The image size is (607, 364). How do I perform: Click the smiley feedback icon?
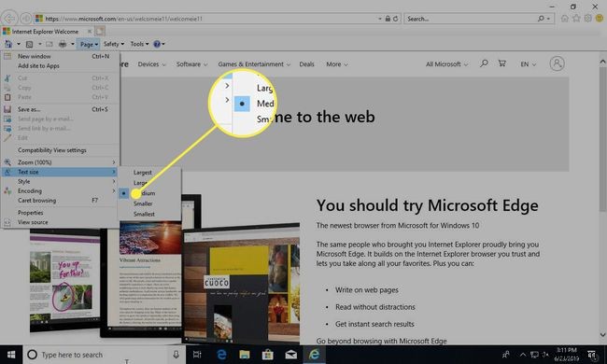click(600, 18)
